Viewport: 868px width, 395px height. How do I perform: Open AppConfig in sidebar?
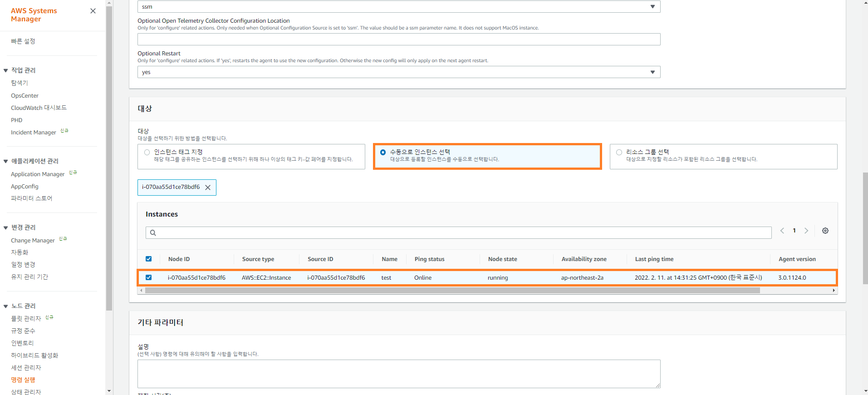point(25,187)
